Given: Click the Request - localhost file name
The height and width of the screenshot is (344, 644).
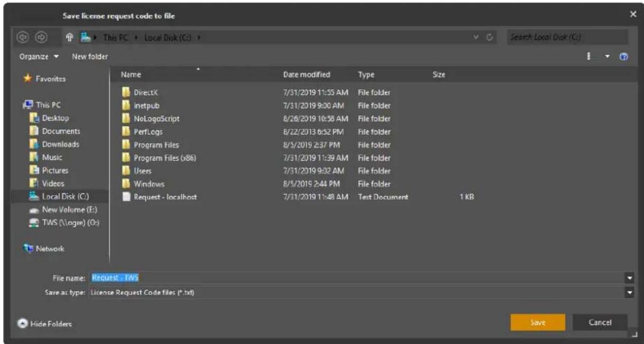Looking at the screenshot, I should (166, 197).
